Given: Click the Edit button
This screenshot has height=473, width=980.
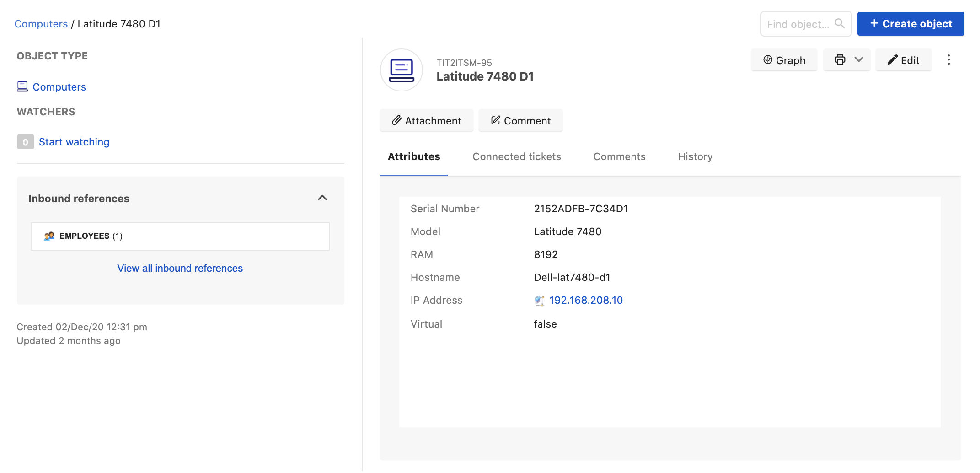Looking at the screenshot, I should (903, 60).
